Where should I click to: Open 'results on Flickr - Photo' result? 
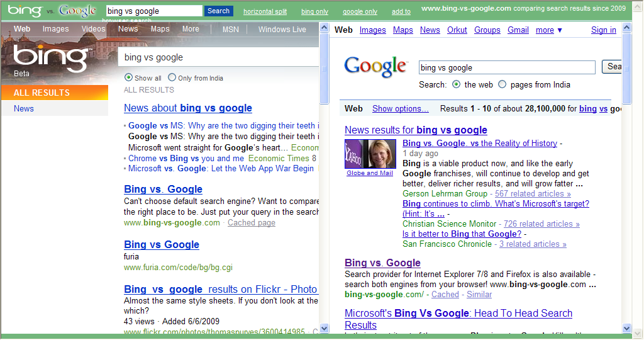[x=221, y=290]
